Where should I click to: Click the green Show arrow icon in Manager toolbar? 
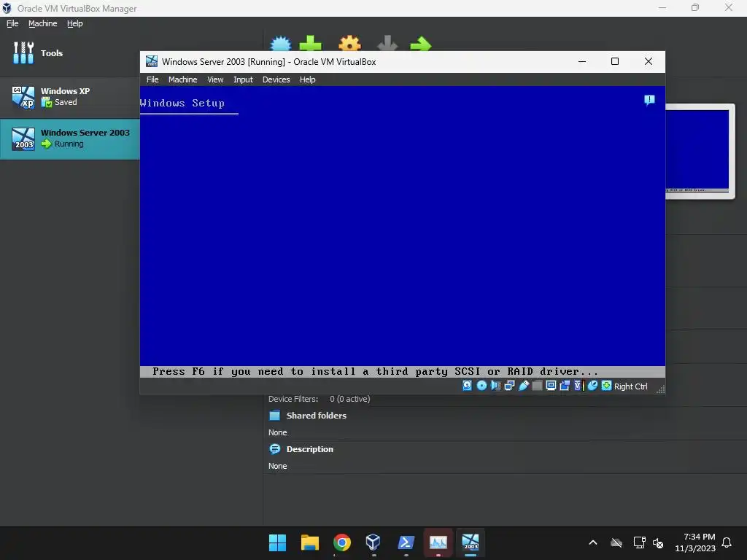pyautogui.click(x=421, y=44)
